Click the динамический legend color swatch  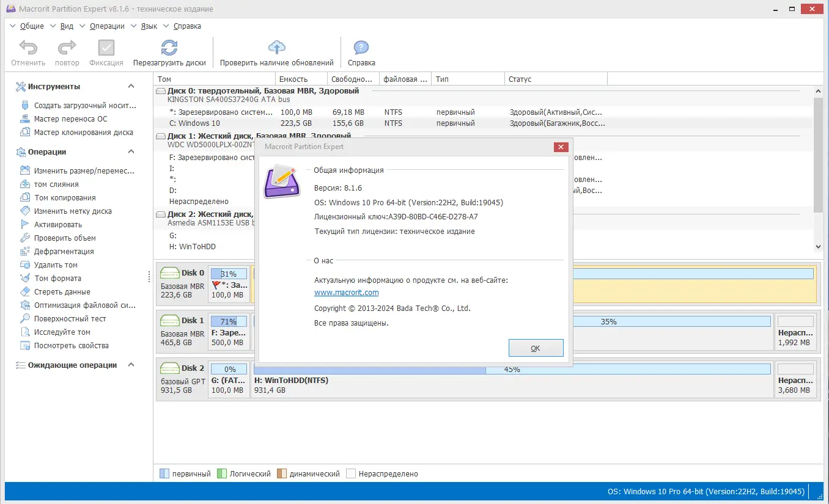(x=282, y=473)
